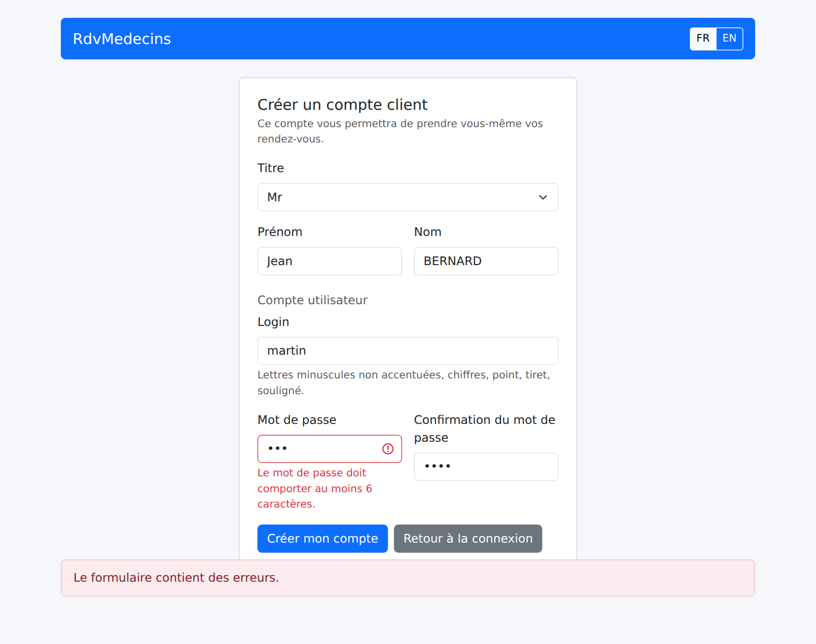Click the 'Compte utilisateur' section label

313,300
